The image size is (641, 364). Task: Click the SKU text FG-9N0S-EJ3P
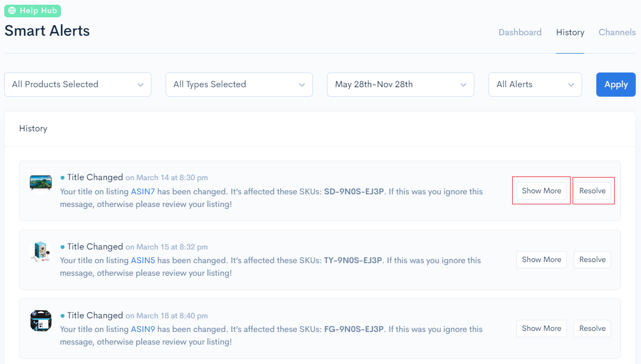pyautogui.click(x=354, y=329)
